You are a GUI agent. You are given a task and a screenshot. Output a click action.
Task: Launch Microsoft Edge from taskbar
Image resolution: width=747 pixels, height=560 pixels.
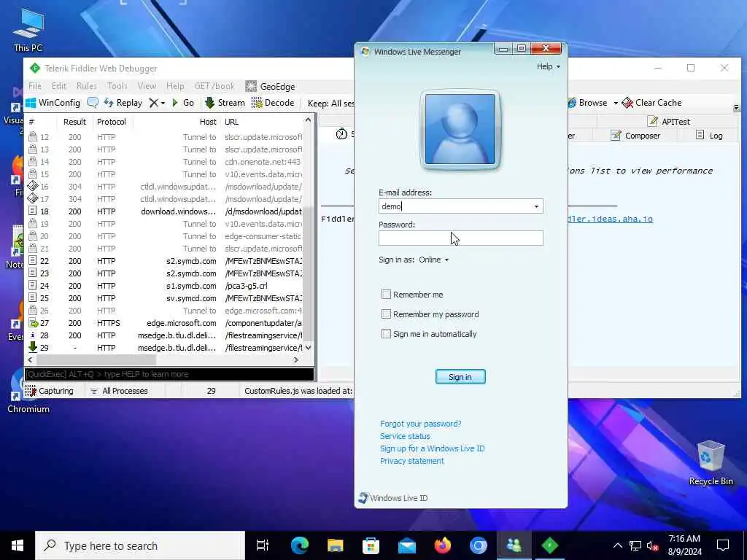[300, 545]
